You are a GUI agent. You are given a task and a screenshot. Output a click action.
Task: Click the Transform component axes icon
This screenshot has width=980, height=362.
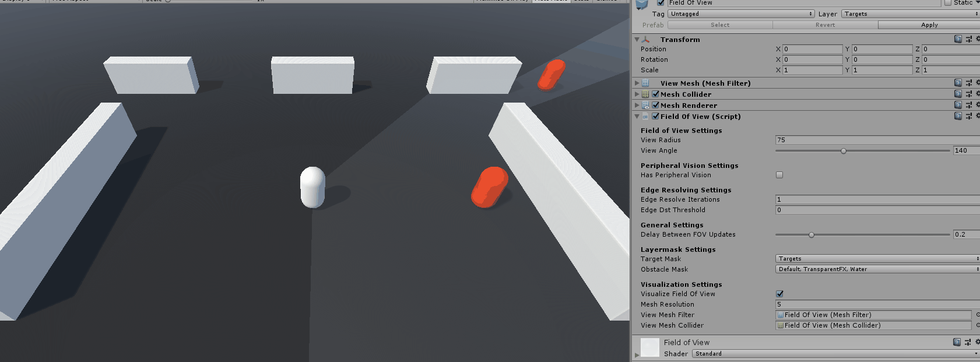[645, 40]
